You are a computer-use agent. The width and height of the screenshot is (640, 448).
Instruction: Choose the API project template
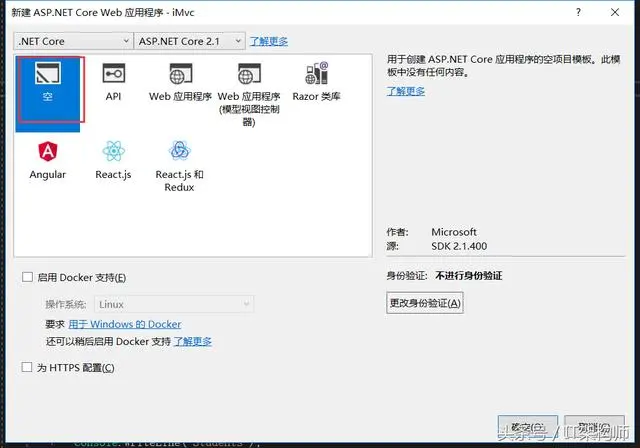(113, 82)
